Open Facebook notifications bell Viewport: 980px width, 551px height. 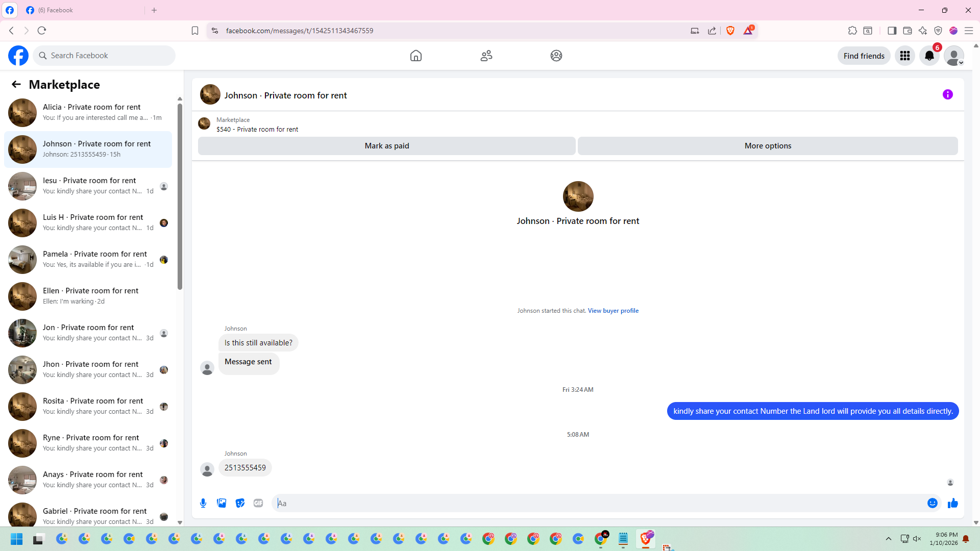(x=929, y=56)
